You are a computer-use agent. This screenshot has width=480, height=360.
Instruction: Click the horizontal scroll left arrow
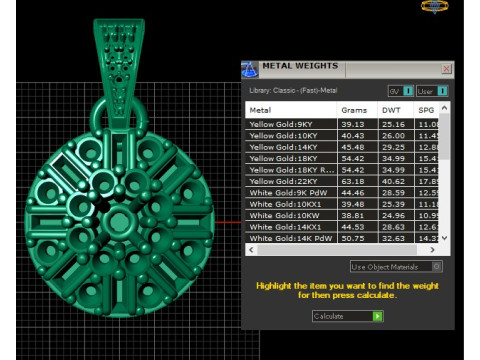click(251, 250)
